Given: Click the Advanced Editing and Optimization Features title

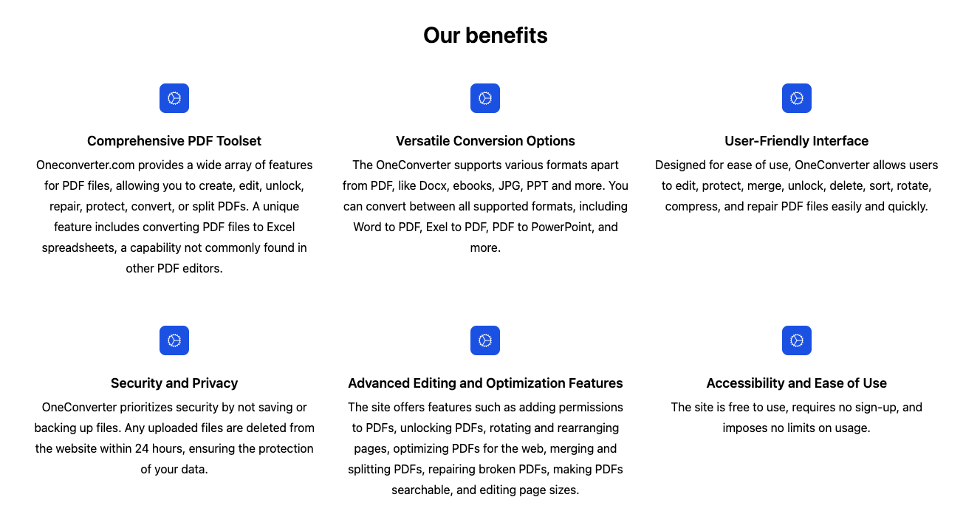Looking at the screenshot, I should click(x=485, y=383).
